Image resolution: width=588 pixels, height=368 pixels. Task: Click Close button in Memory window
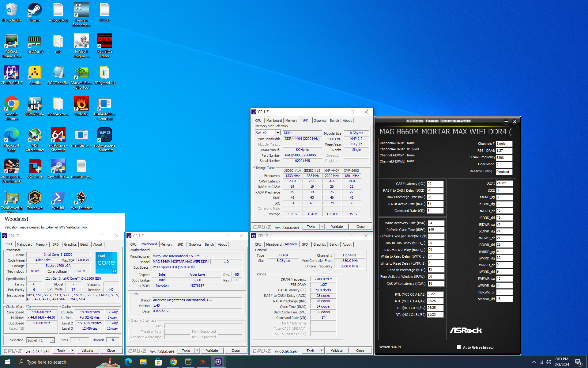[x=360, y=351]
